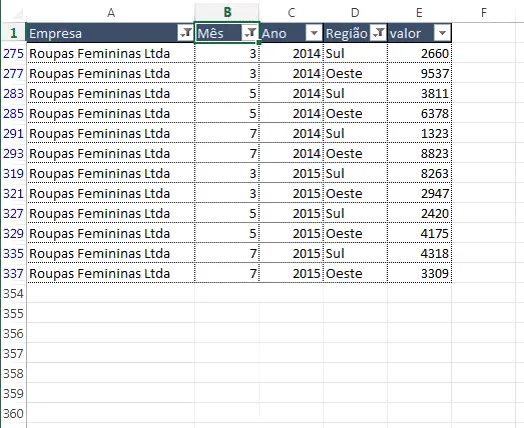Select row header 275
This screenshot has height=428, width=524.
click(13, 53)
